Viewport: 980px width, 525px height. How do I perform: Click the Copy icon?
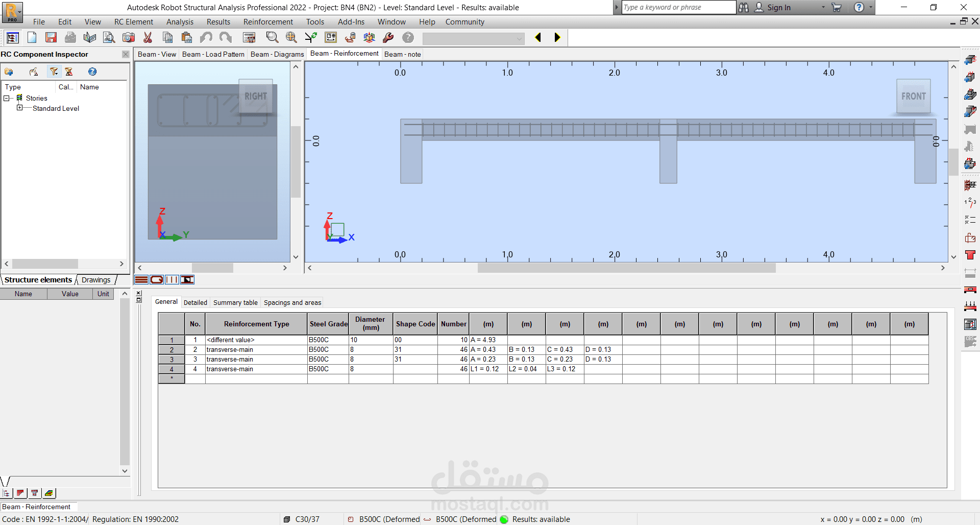click(167, 37)
